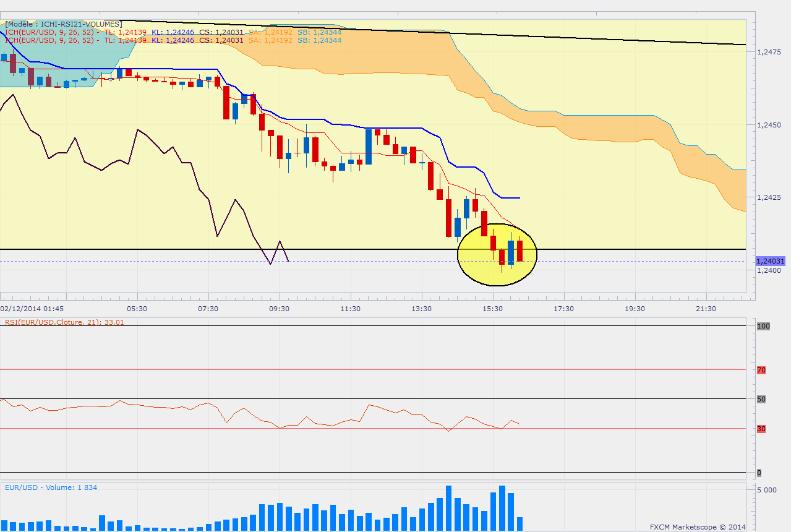Click the 1,2450 price axis label
Screen dimensions: 791x532
click(x=768, y=125)
